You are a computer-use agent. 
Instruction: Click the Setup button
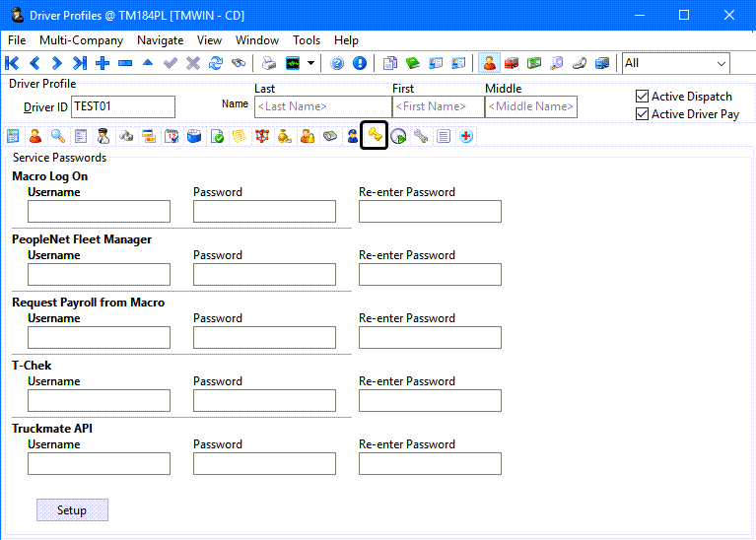point(72,510)
